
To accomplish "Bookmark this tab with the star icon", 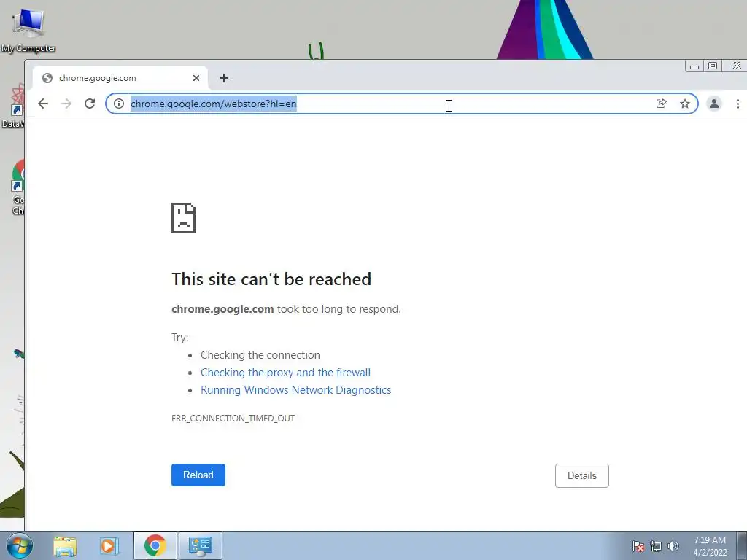I will pos(684,104).
